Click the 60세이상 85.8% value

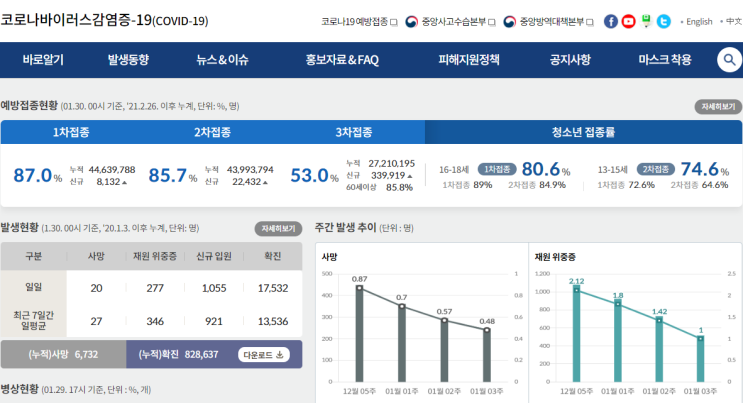tap(399, 187)
